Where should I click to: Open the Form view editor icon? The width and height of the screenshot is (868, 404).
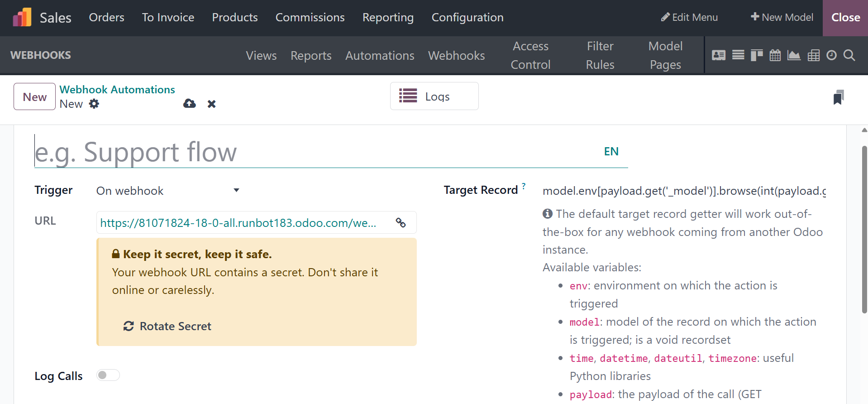pyautogui.click(x=718, y=55)
